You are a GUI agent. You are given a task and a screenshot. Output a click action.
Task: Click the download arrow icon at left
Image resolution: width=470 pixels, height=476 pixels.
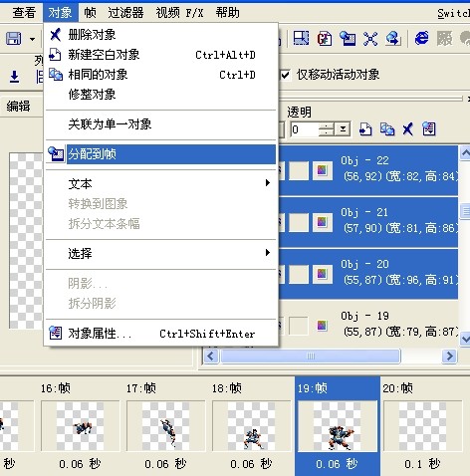pos(14,77)
